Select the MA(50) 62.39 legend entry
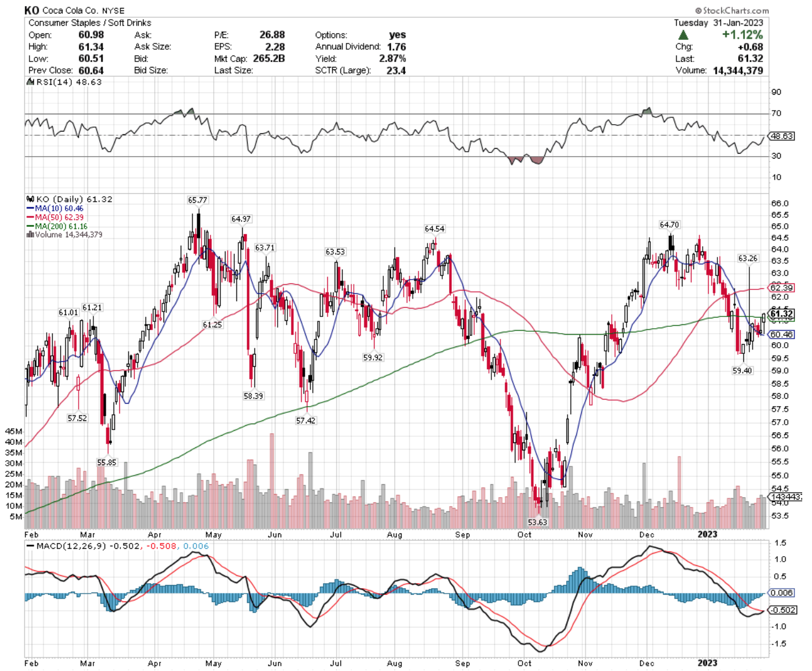812x671 pixels. pyautogui.click(x=55, y=217)
